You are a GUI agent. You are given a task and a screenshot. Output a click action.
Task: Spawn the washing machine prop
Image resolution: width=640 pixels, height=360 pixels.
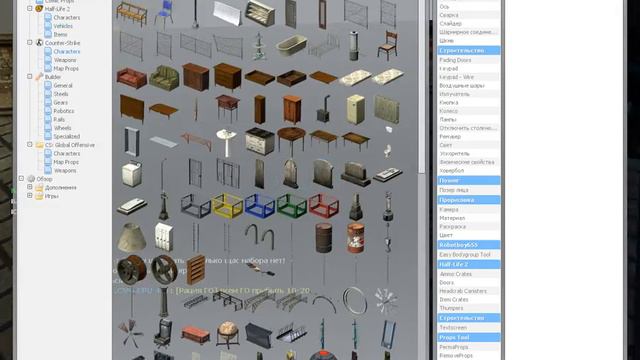(132, 174)
